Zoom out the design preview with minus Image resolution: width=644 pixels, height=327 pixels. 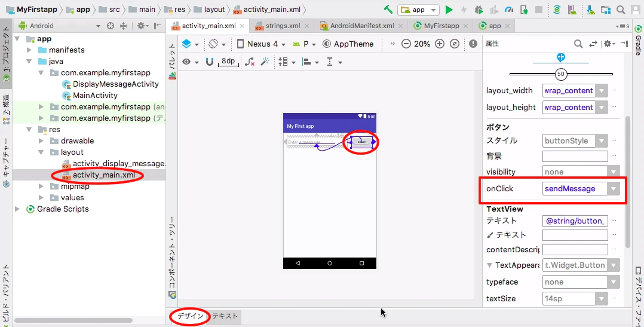pyautogui.click(x=406, y=44)
